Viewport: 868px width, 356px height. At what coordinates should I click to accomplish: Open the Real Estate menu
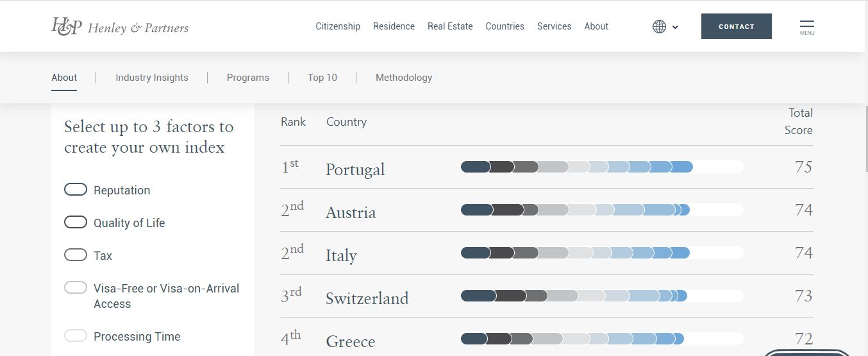pos(450,26)
